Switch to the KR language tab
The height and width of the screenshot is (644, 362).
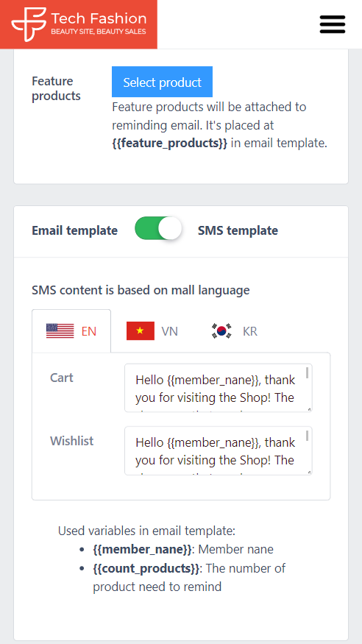coord(235,331)
